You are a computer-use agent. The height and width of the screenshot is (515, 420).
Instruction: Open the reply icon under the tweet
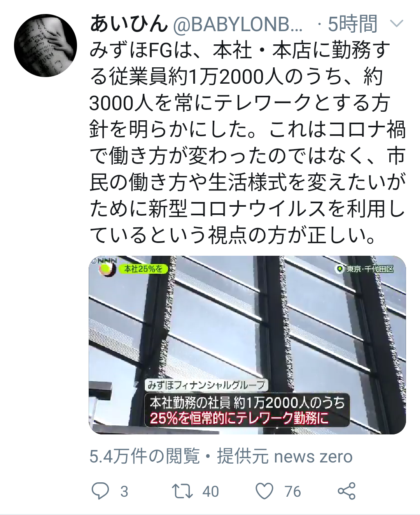click(100, 491)
